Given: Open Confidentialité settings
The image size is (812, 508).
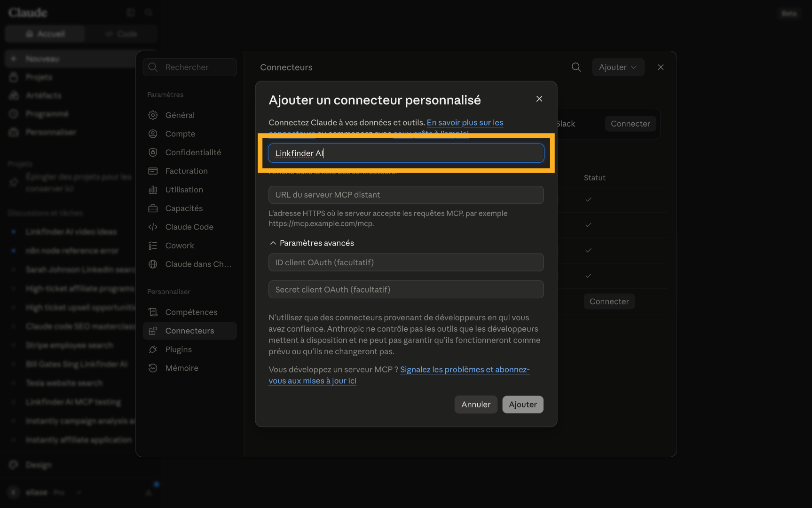Looking at the screenshot, I should (x=189, y=152).
